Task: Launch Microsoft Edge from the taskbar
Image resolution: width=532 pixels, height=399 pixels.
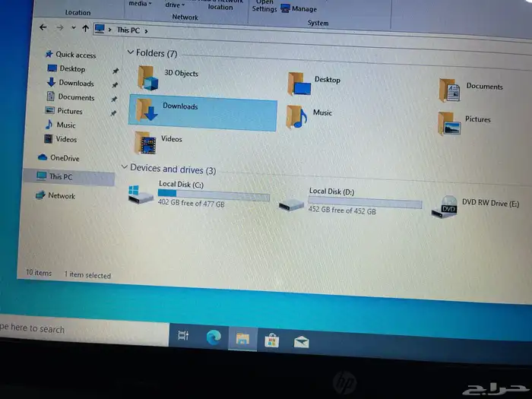Action: 214,337
